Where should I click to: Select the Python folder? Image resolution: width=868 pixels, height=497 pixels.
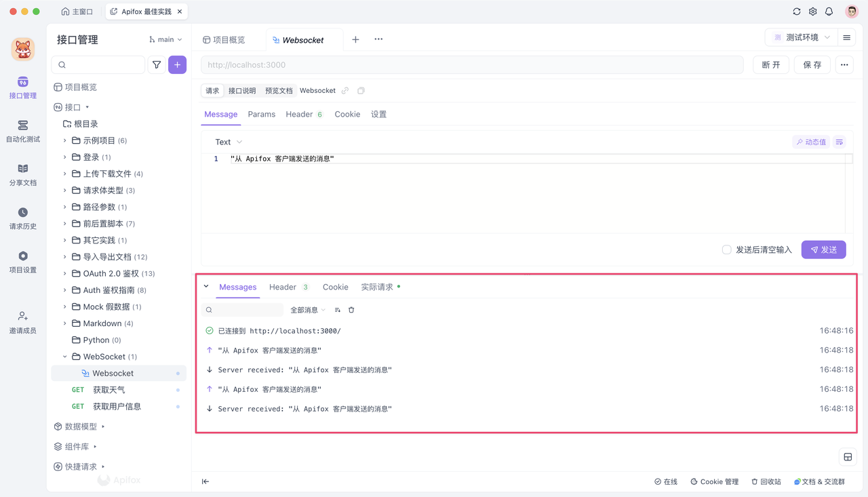[96, 340]
